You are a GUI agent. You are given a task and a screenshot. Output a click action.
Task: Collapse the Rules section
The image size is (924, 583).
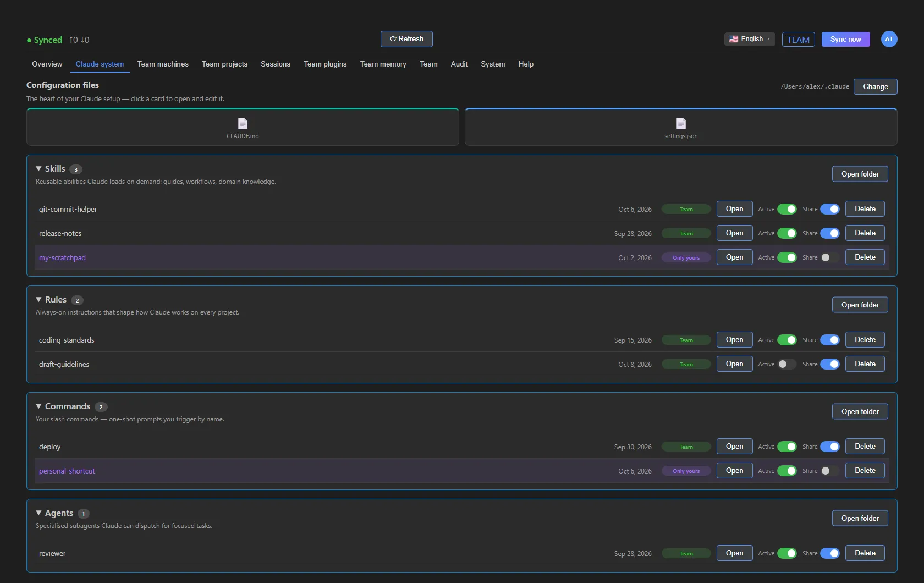coord(38,300)
